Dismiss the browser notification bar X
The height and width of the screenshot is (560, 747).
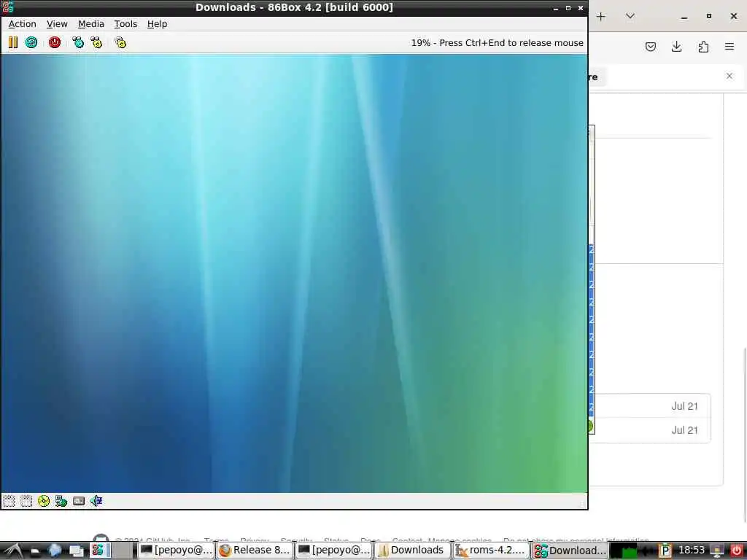click(x=729, y=76)
